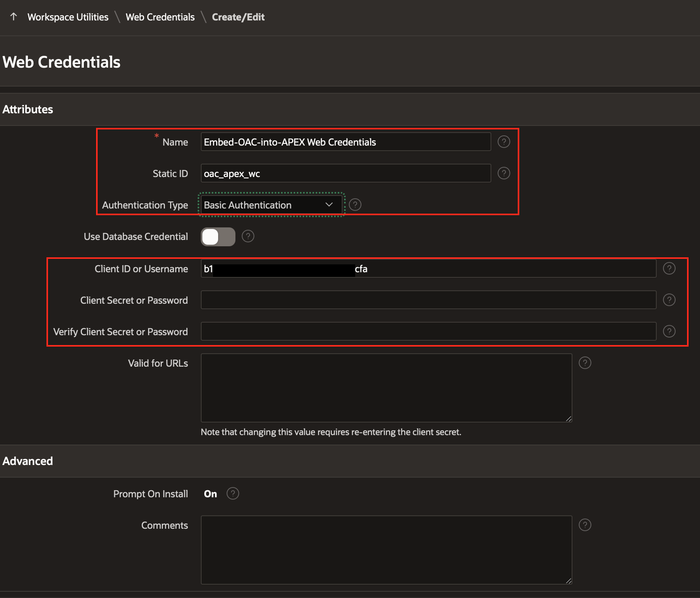Focus the Verify Client Secret or Password field
The height and width of the screenshot is (598, 700).
(x=428, y=331)
